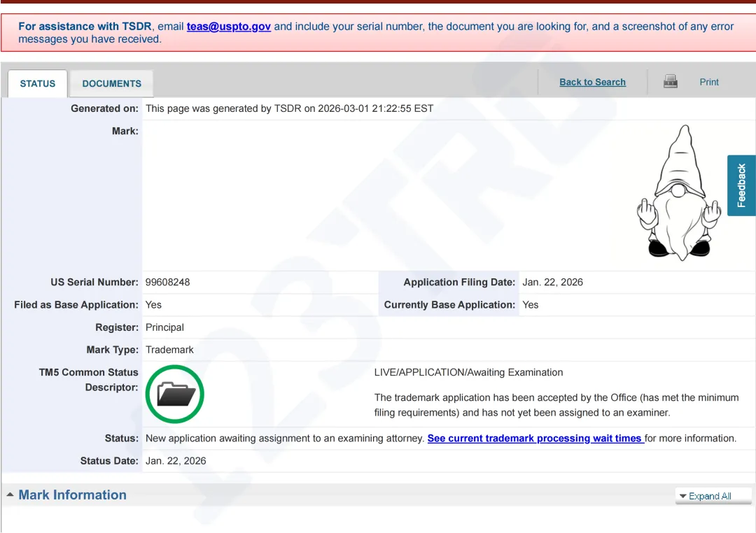Select the serial number 99608248
756x533 pixels.
pos(168,283)
